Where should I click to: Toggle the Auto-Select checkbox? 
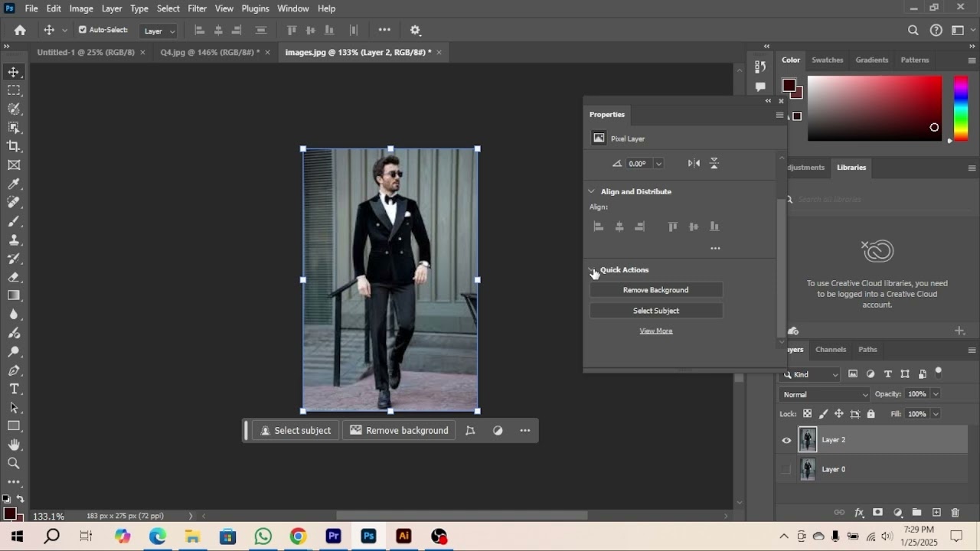point(83,30)
